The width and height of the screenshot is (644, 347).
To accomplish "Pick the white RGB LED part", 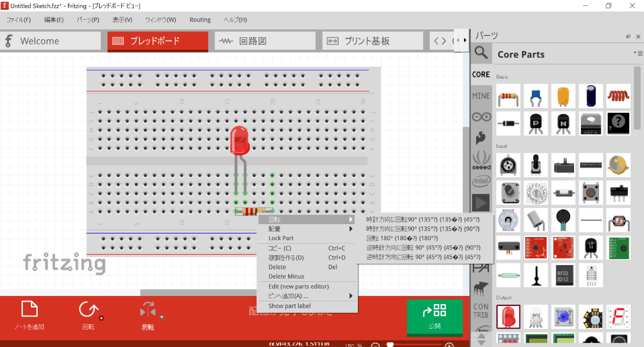I will click(536, 317).
